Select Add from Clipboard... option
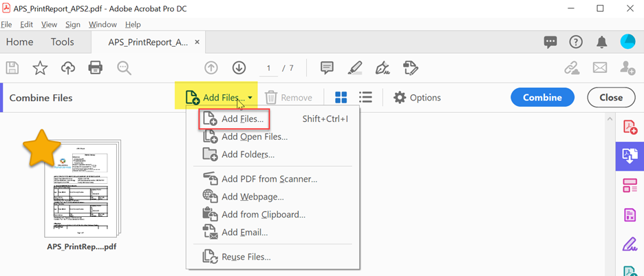The width and height of the screenshot is (644, 276). [x=273, y=214]
